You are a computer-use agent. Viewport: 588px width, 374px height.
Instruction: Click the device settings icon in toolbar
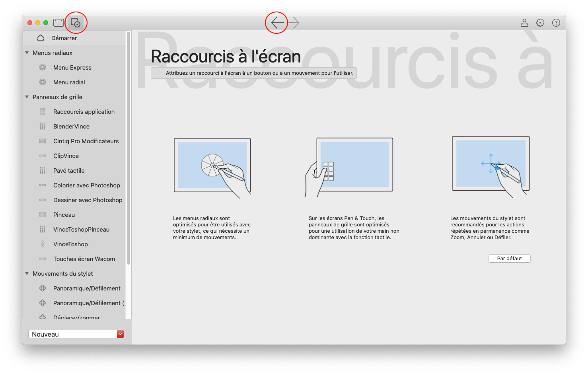click(x=76, y=23)
